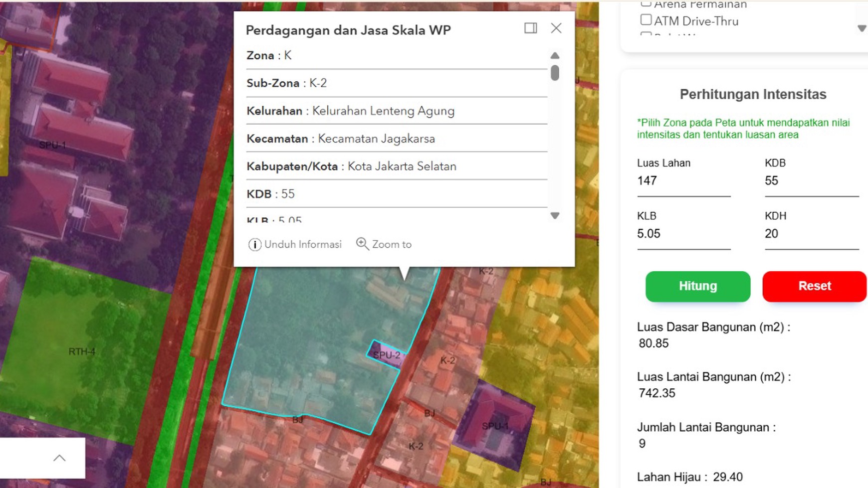This screenshot has height=488, width=868.
Task: Click the magnifier icon beside Zoom to
Action: pyautogui.click(x=362, y=244)
